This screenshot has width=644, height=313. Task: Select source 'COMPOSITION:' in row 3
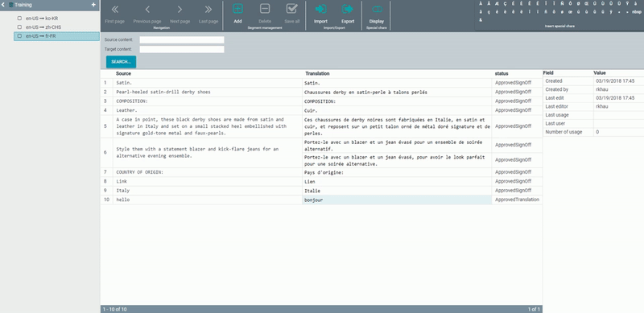click(x=208, y=101)
